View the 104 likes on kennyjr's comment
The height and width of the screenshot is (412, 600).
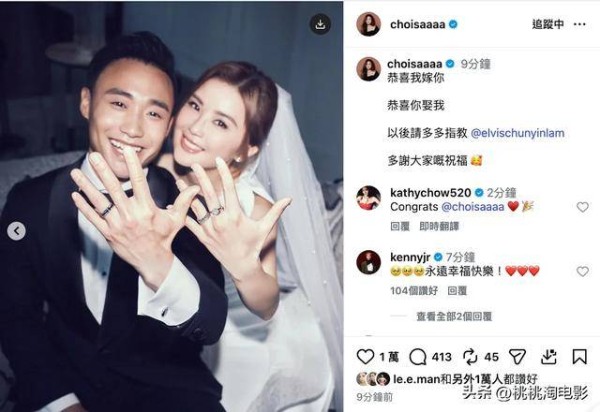414,291
